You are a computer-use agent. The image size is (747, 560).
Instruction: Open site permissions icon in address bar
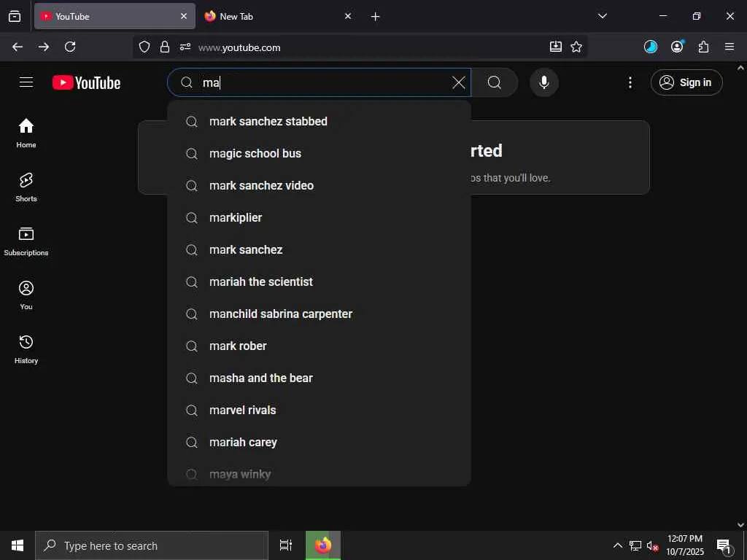tap(185, 47)
